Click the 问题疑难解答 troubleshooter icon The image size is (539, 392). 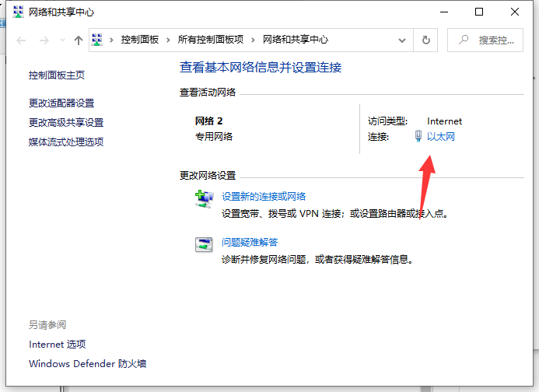coord(204,245)
